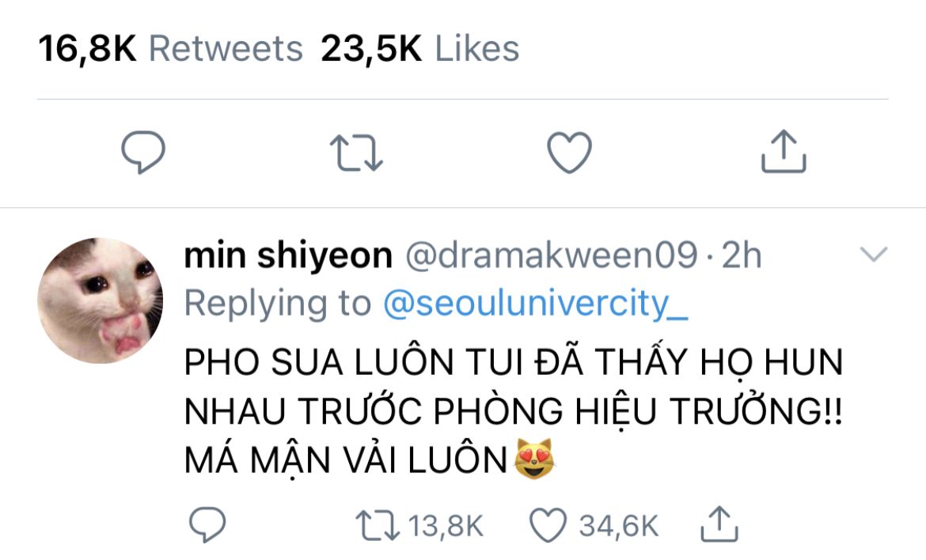Viewport: 926px width, 560px height.
Task: Open the @dramakween09 handle
Action: 551,255
